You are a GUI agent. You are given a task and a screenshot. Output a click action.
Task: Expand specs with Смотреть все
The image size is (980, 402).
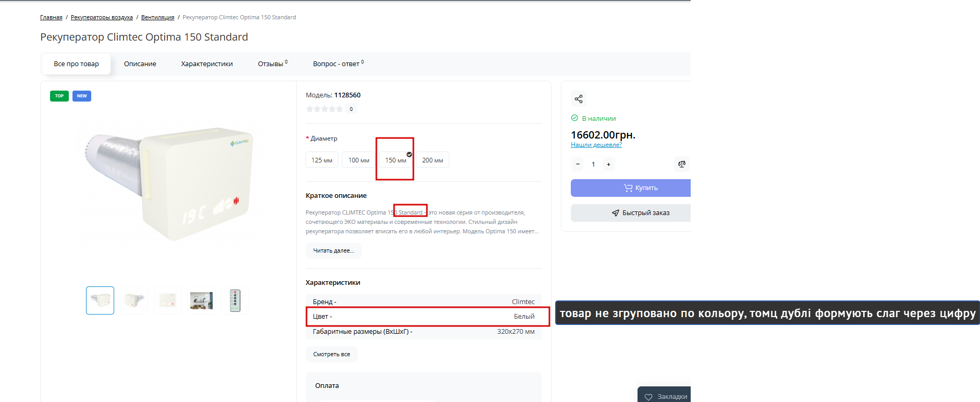332,354
